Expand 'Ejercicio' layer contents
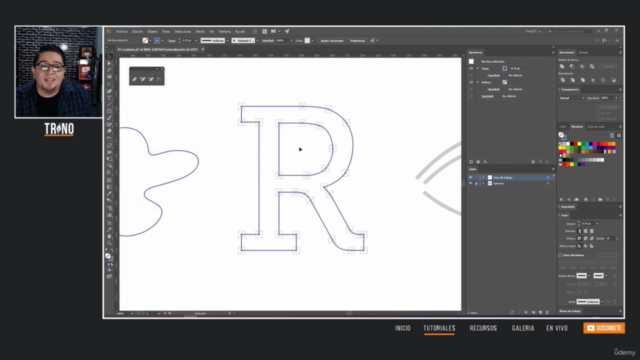The image size is (640, 360). tap(484, 183)
